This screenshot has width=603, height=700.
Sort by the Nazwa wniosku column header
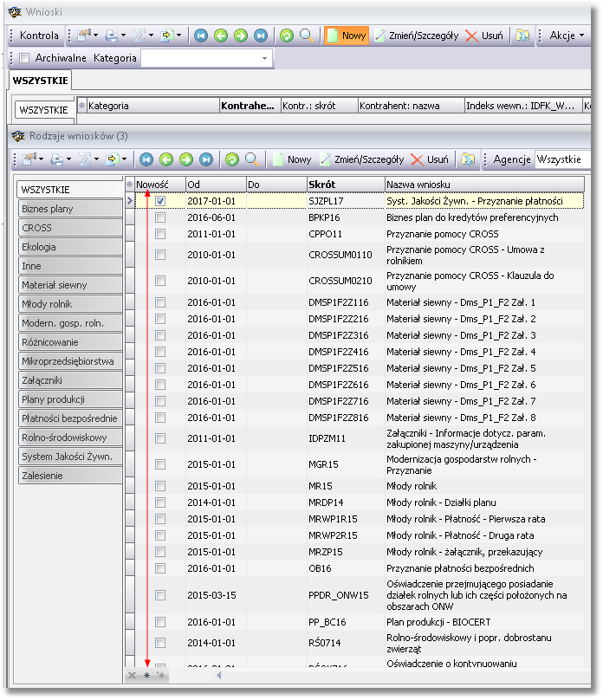pyautogui.click(x=484, y=185)
